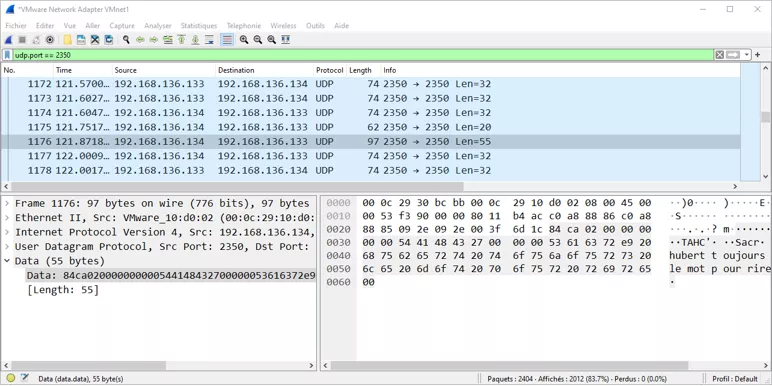
Task: Click hex offset 0030 in bytes pane
Action: click(x=338, y=242)
